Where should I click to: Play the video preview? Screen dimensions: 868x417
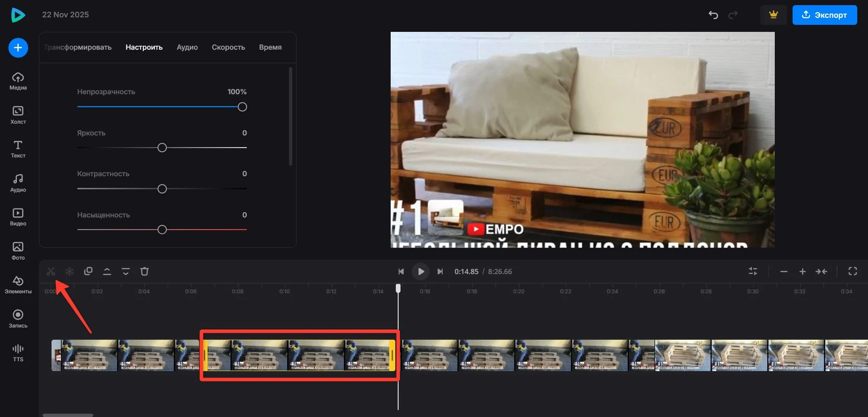421,272
